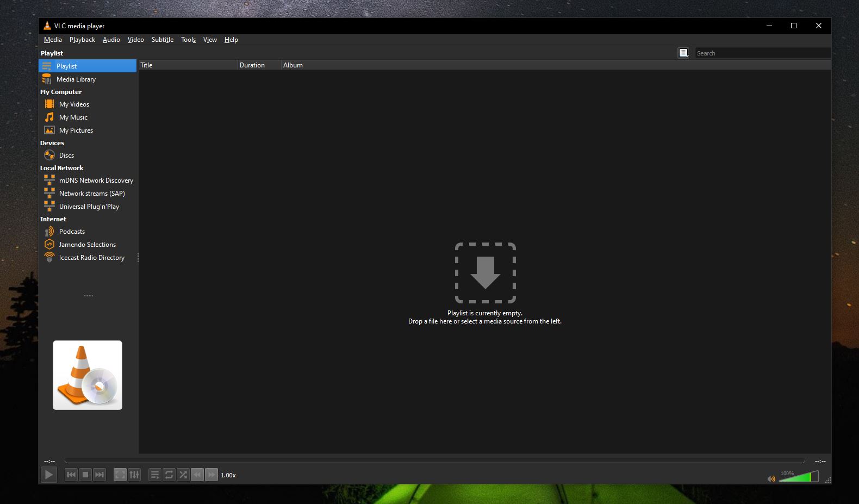Open the Subtitle menu
Screen dimensions: 859x504
pos(163,40)
